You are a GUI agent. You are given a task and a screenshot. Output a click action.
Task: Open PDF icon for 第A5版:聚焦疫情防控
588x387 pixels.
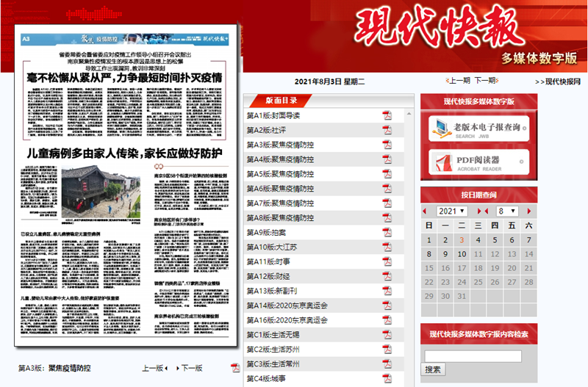point(387,174)
